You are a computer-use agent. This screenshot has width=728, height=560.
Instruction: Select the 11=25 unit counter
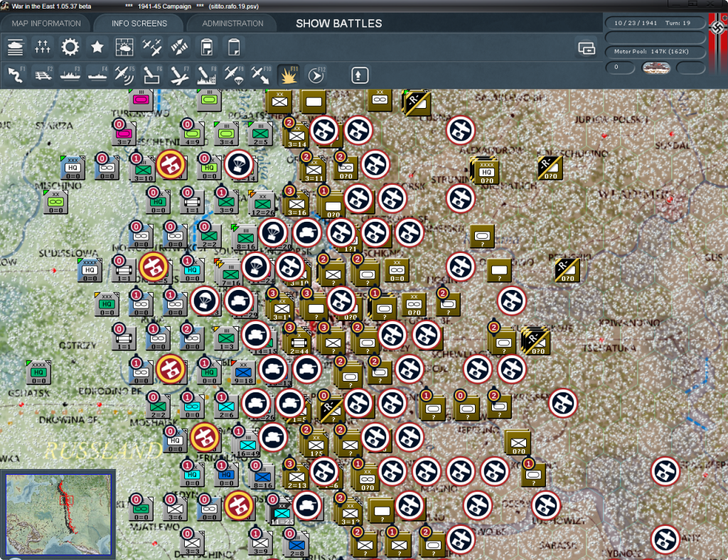282,514
